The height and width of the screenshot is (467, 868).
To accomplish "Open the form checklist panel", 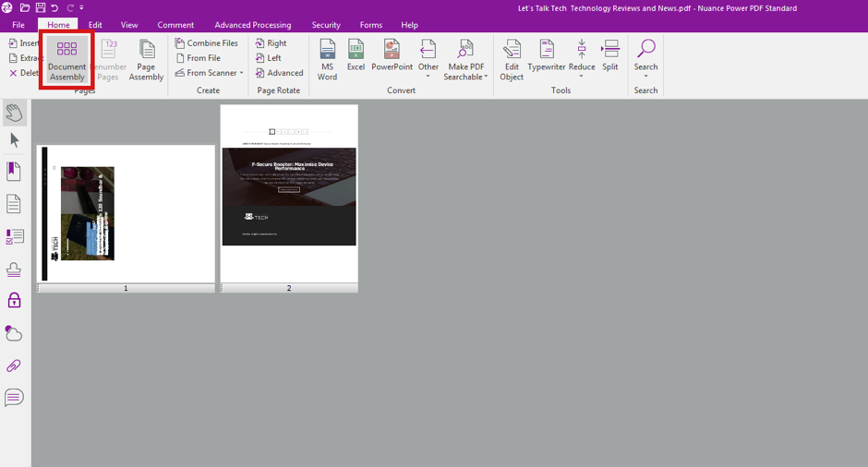I will [15, 237].
